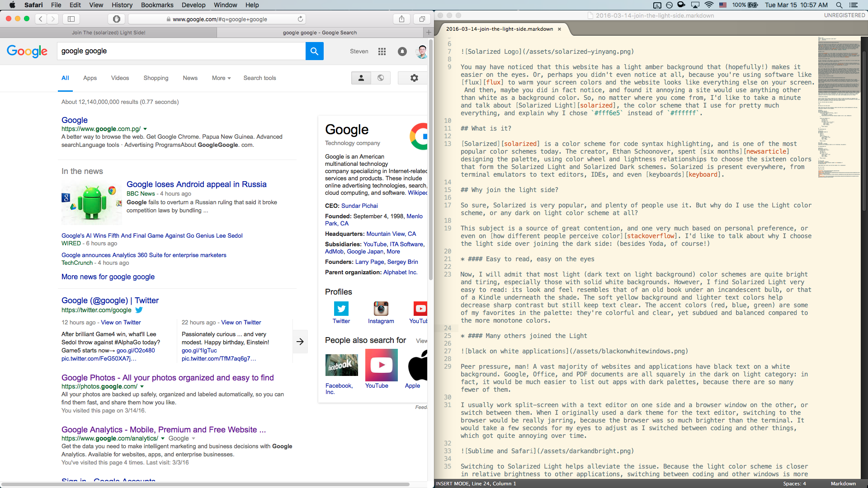Open the Spaces: 4 indentation selector
The width and height of the screenshot is (868, 488).
point(794,483)
